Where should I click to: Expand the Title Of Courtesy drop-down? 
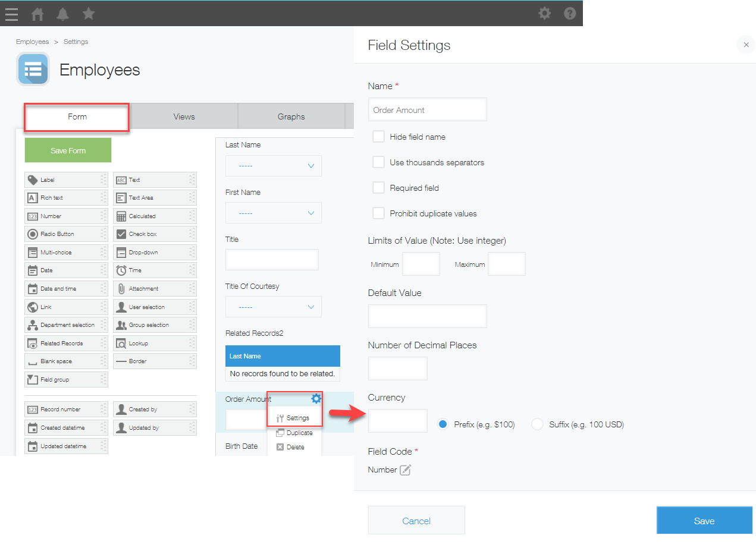(x=274, y=307)
